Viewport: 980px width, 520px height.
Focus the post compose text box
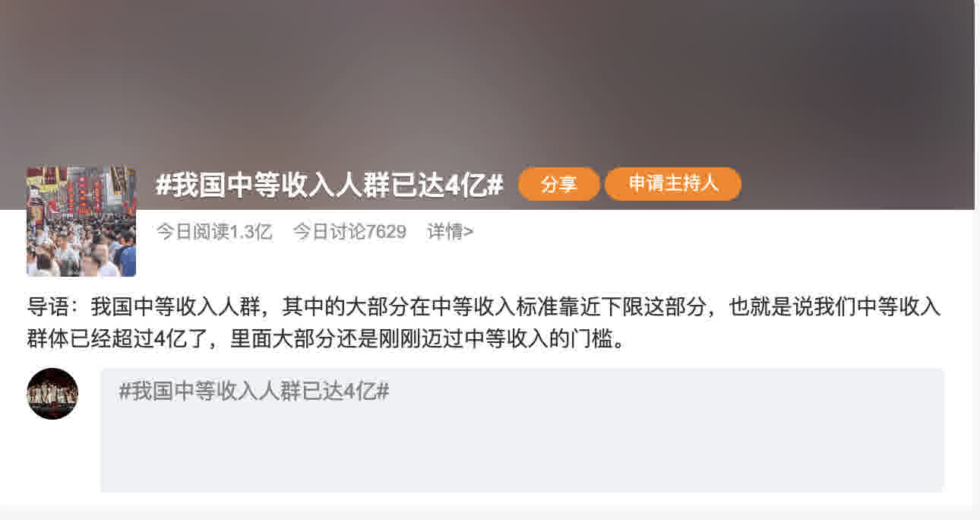(522, 430)
